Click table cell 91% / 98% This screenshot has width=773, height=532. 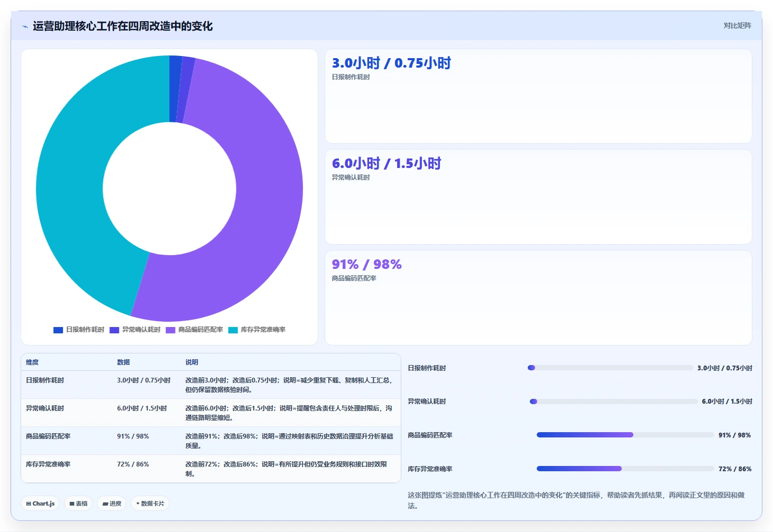pos(133,436)
